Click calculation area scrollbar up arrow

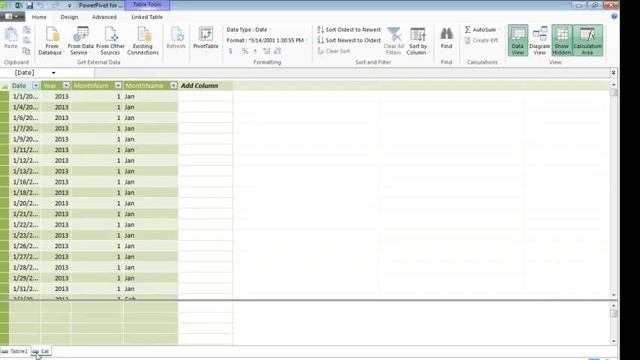tap(613, 305)
